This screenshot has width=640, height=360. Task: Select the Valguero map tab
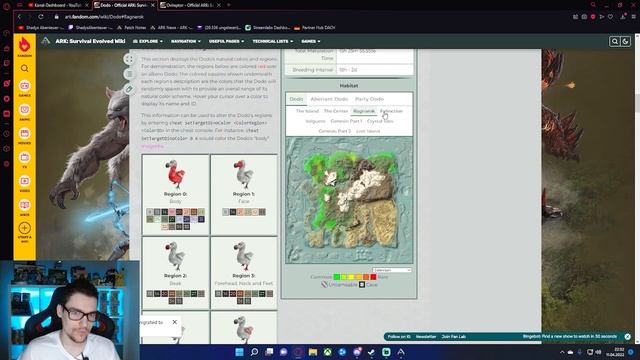315,121
